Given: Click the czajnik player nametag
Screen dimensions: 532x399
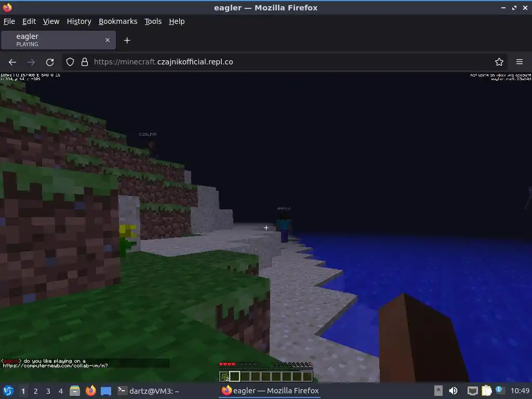Looking at the screenshot, I should coord(148,134).
